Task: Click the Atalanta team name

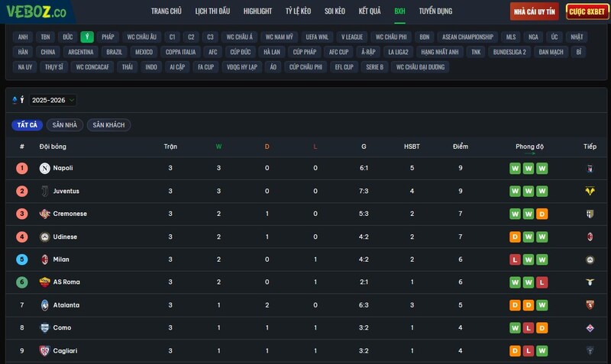Action: pos(66,305)
